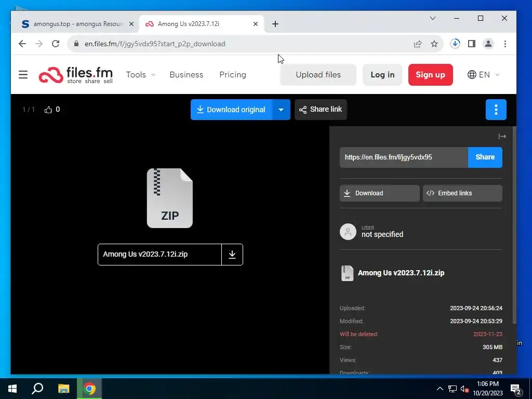Click the download arrow beside the zip filename

pyautogui.click(x=232, y=255)
